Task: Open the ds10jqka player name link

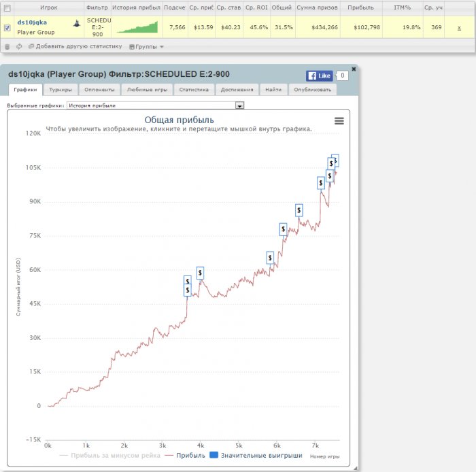Action: pyautogui.click(x=32, y=22)
